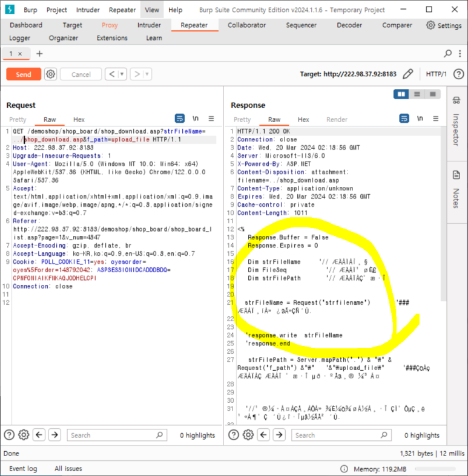Open the Project menu

pyautogui.click(x=56, y=10)
